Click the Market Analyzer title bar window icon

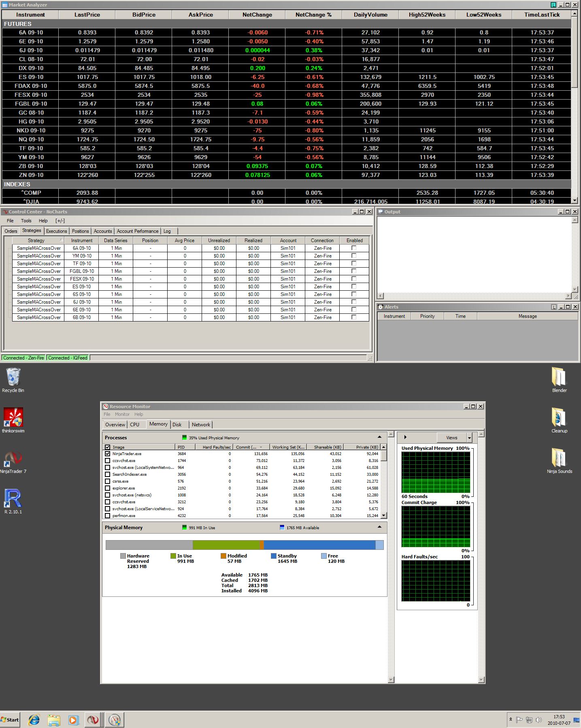coord(5,5)
